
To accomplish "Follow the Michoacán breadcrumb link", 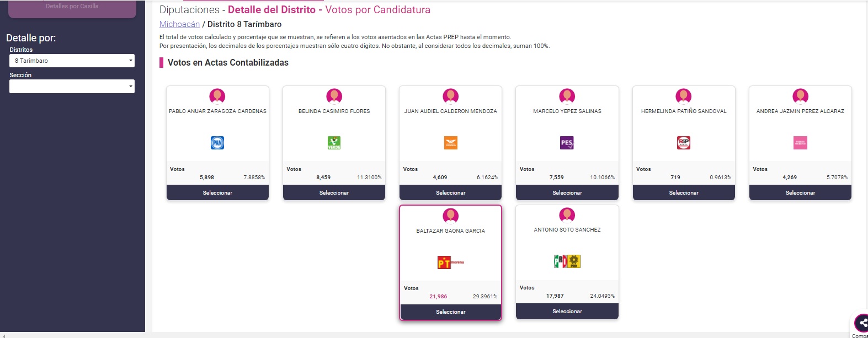I will (179, 24).
